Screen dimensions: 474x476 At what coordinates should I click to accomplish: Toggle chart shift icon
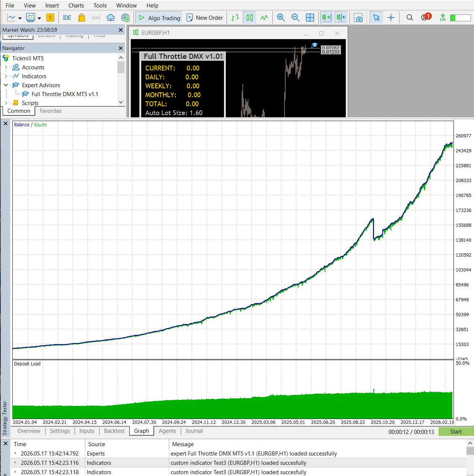point(341,18)
